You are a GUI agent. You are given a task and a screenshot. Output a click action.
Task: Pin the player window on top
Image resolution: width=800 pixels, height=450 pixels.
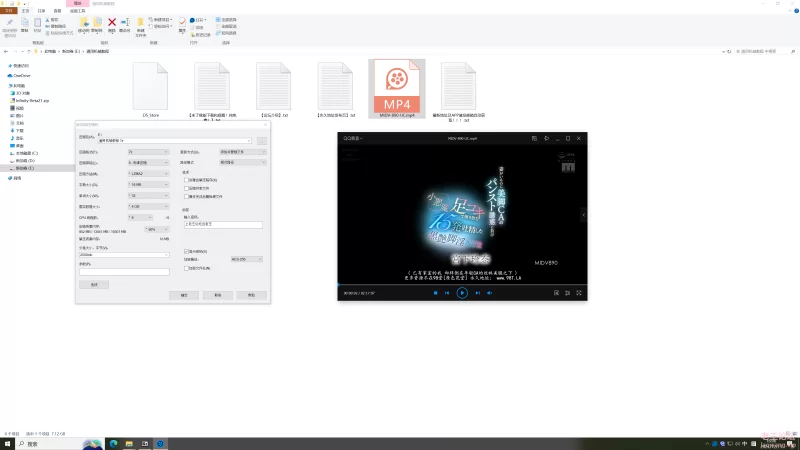pos(546,138)
